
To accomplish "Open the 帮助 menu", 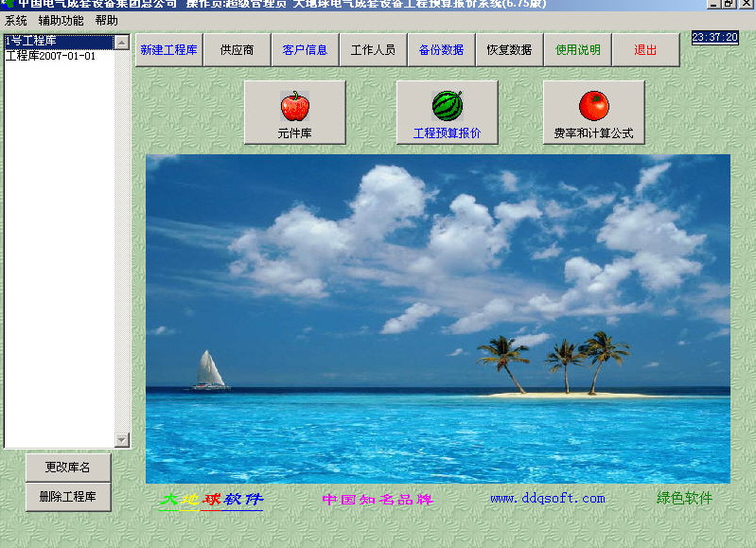I will click(107, 21).
